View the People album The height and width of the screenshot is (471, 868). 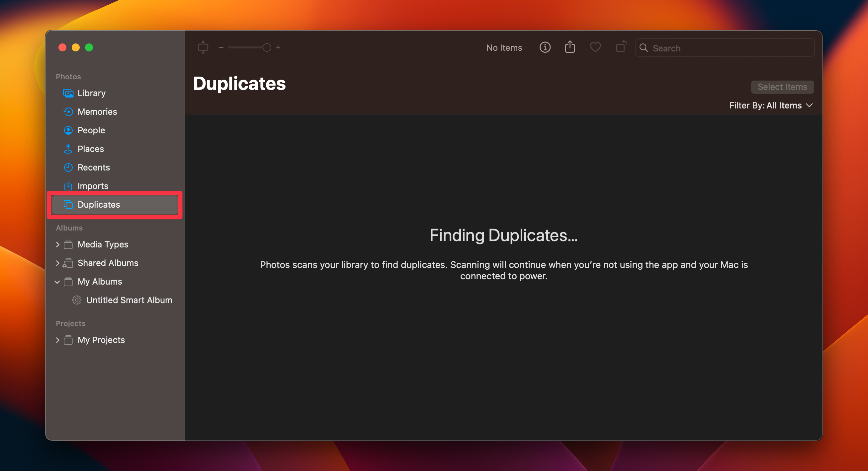pyautogui.click(x=91, y=130)
